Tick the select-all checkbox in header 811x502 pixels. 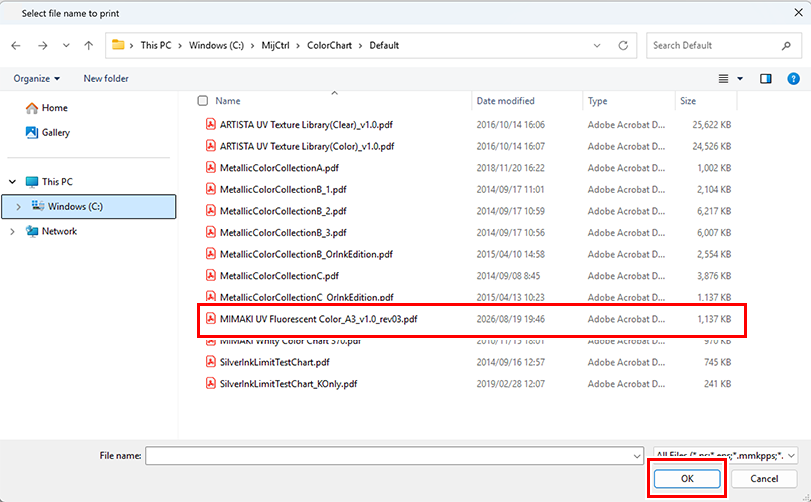[203, 100]
